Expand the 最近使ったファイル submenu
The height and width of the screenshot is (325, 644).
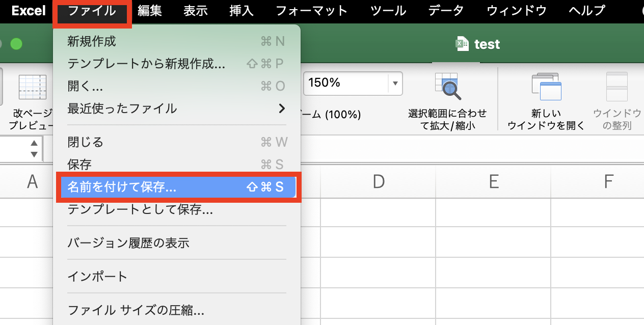pos(122,109)
